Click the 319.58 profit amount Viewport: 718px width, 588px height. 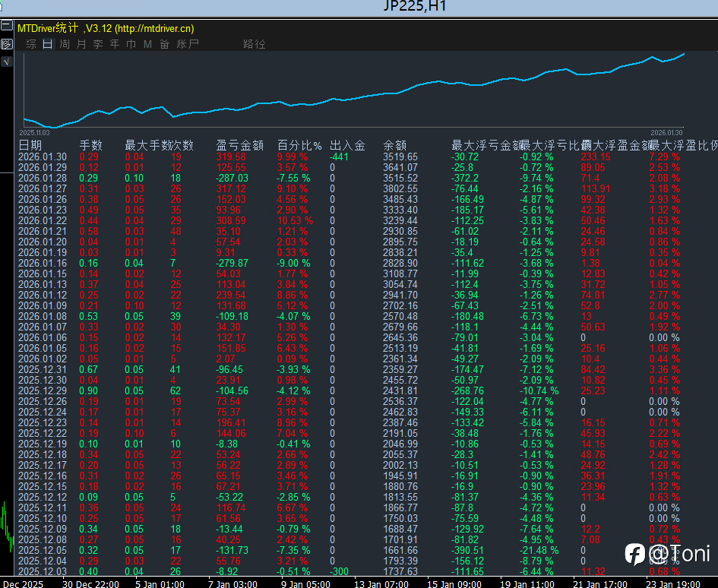point(231,157)
